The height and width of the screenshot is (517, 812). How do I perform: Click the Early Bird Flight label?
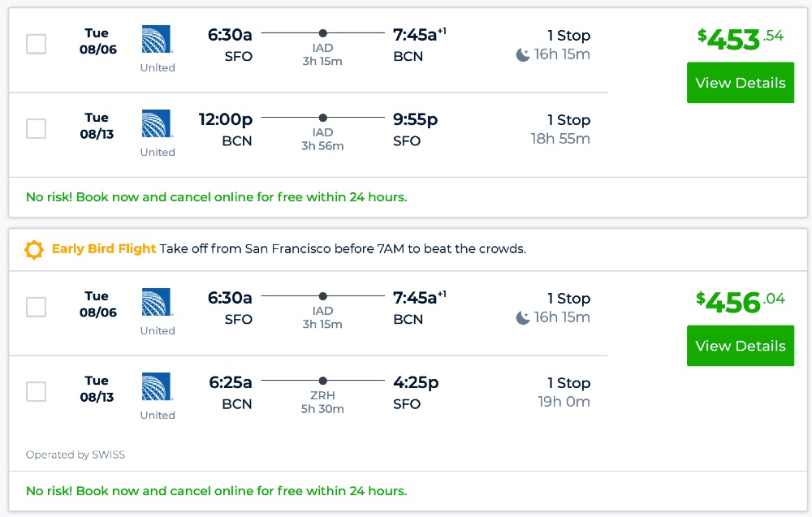coord(104,249)
